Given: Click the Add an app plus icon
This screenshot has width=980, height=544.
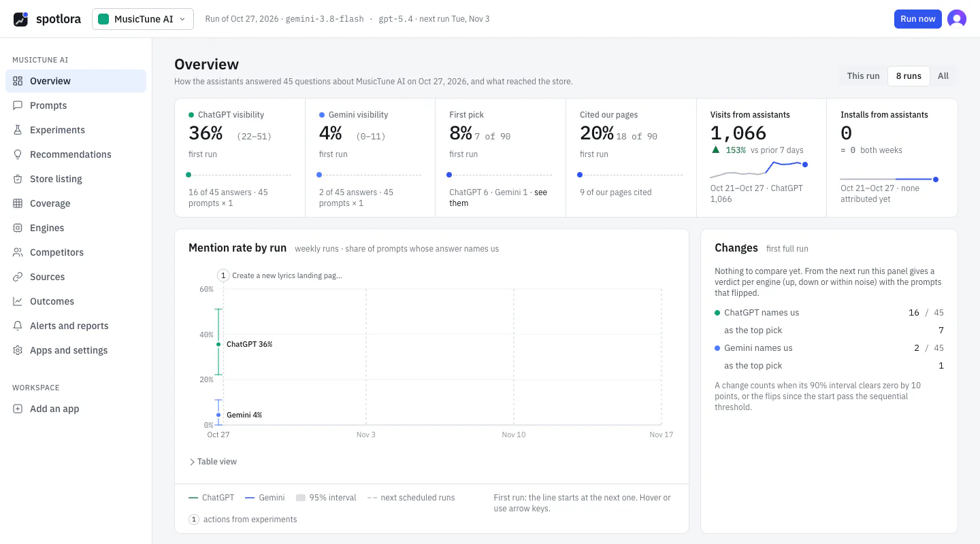Looking at the screenshot, I should point(18,409).
